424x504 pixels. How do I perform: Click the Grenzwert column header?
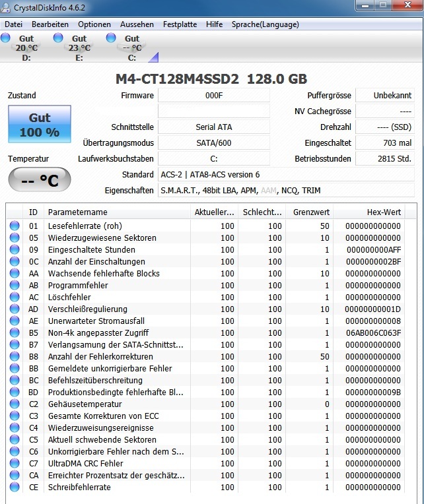click(310, 212)
